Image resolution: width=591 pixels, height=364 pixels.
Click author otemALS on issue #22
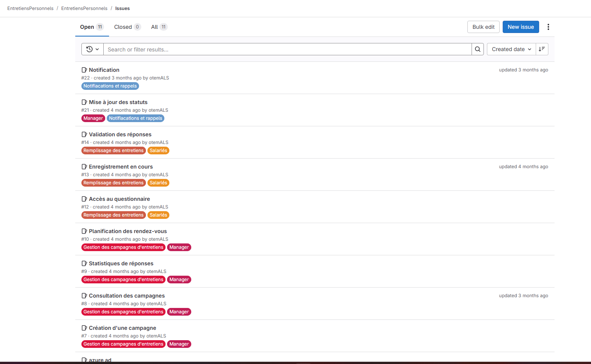159,78
